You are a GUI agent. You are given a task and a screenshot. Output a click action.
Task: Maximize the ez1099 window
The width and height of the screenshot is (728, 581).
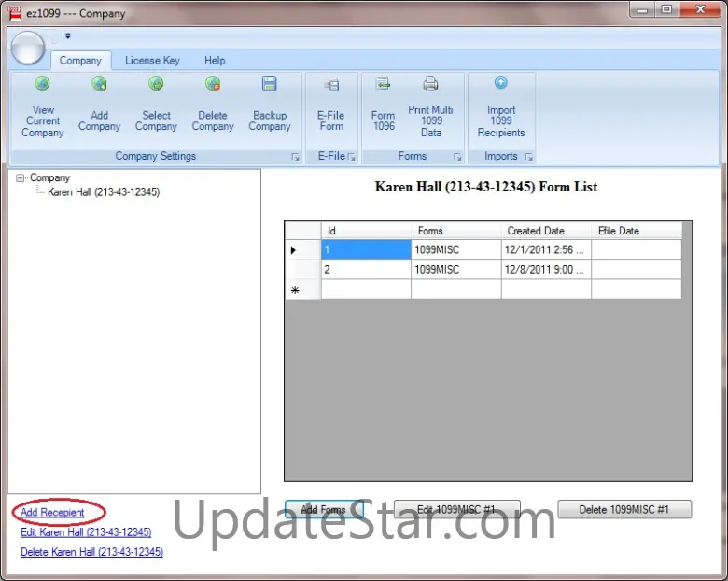click(666, 9)
